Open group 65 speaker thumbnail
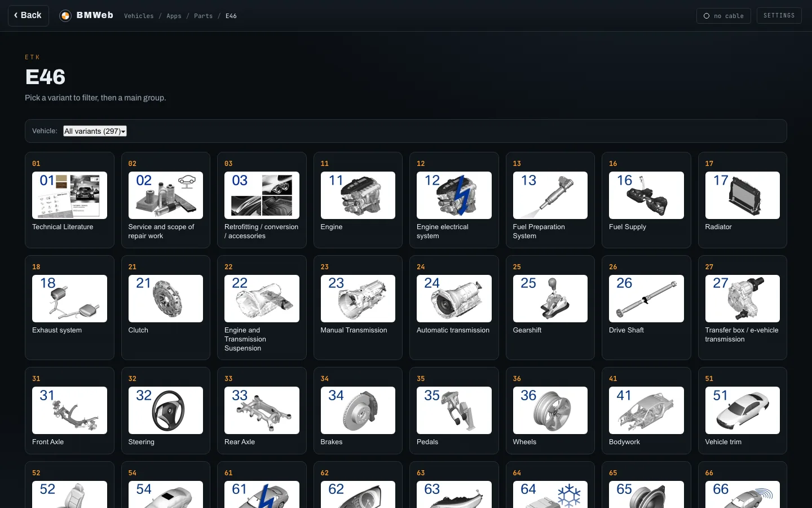This screenshot has width=812, height=508. (x=646, y=494)
